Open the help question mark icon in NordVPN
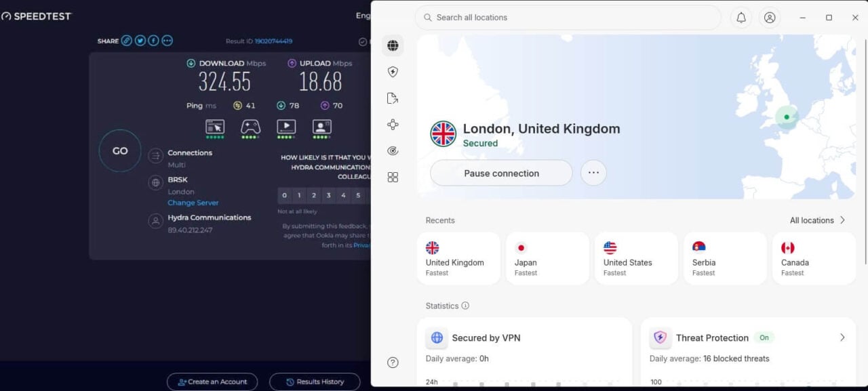Viewport: 868px width, 391px height. pos(393,363)
